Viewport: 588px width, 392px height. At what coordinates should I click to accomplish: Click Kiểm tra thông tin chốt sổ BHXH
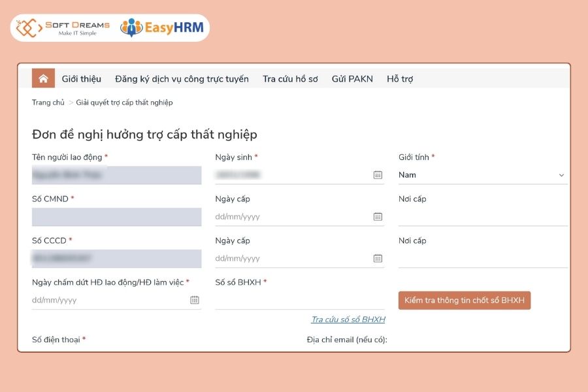click(x=465, y=300)
